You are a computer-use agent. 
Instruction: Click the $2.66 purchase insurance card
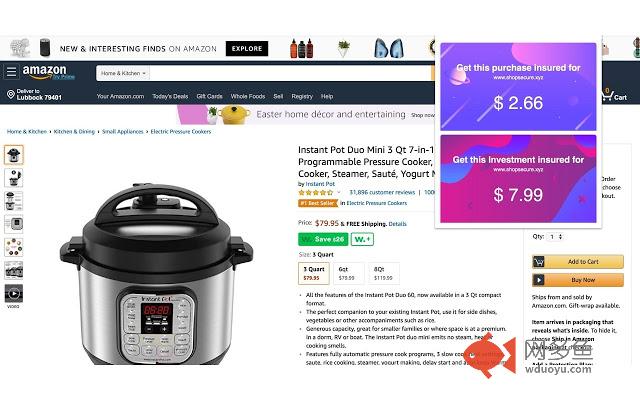coord(518,87)
